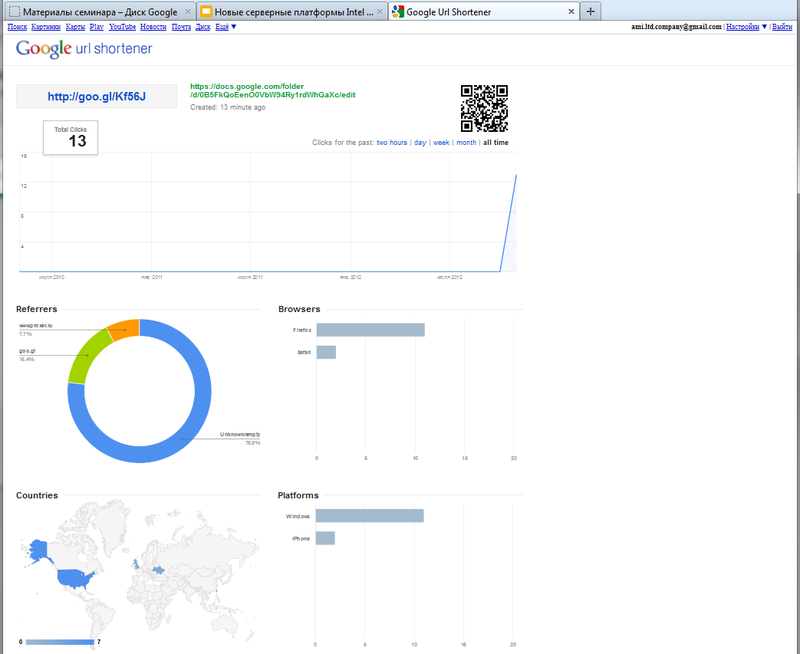Close the Новые серверные платформы Intel tab
Screen dimensions: 800x654
click(x=380, y=11)
